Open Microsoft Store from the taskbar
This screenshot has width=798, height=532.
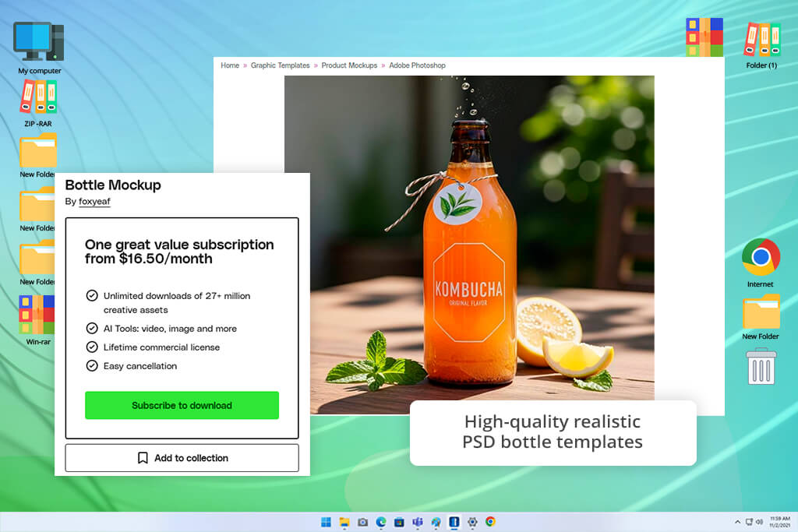(x=400, y=522)
